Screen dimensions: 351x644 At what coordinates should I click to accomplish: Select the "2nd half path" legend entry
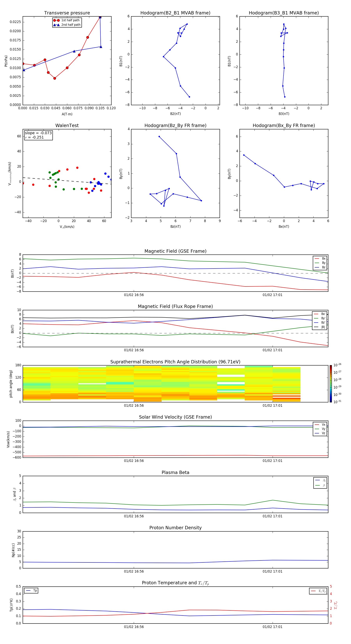(x=67, y=25)
